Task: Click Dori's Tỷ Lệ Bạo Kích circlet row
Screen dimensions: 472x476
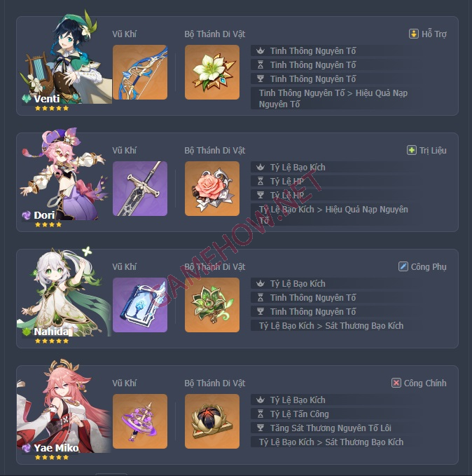Action: (x=328, y=168)
